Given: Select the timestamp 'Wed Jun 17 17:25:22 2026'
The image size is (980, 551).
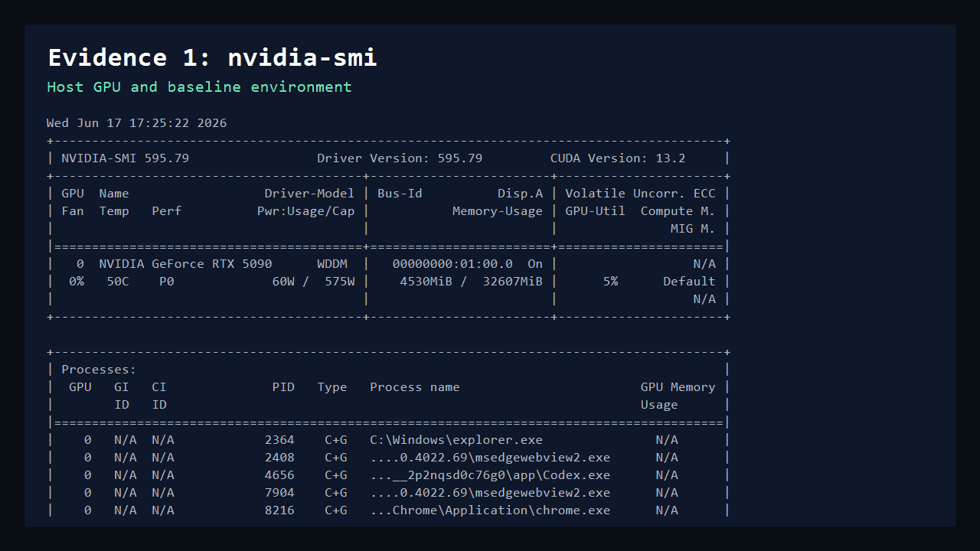Looking at the screenshot, I should point(136,122).
